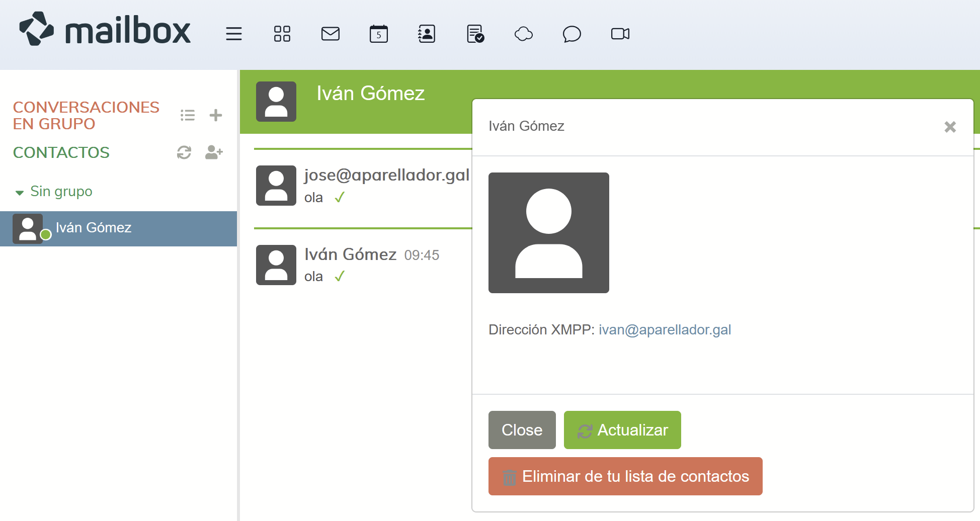Click the group chat list icon
This screenshot has width=980, height=521.
(x=188, y=115)
